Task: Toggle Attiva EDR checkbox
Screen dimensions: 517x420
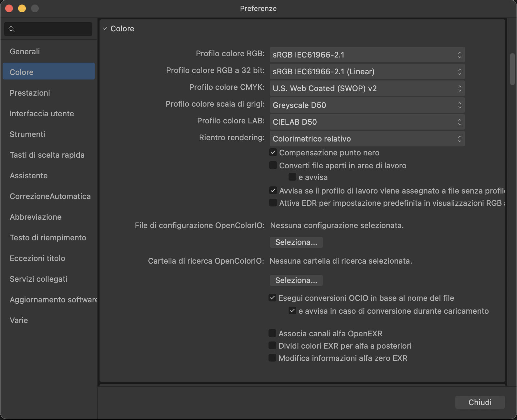Action: click(273, 203)
